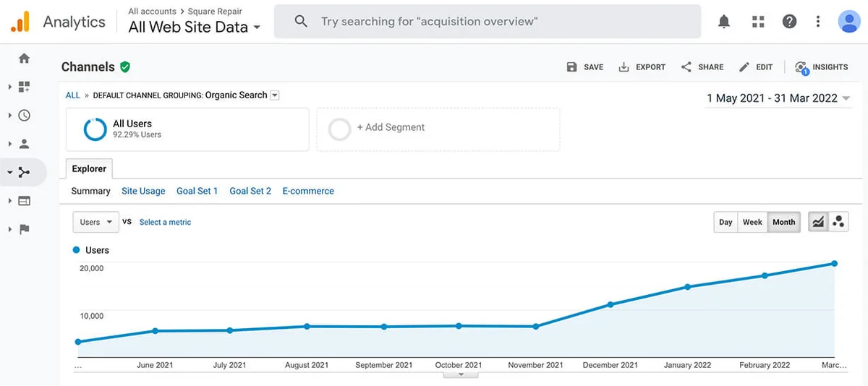This screenshot has height=386, width=868.
Task: Click the February 2022 data point
Action: (765, 275)
